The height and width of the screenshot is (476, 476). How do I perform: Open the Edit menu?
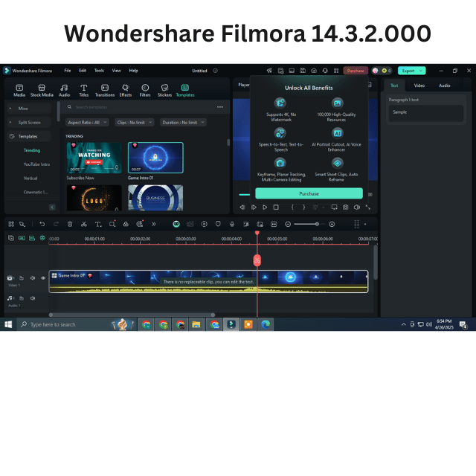coord(83,71)
